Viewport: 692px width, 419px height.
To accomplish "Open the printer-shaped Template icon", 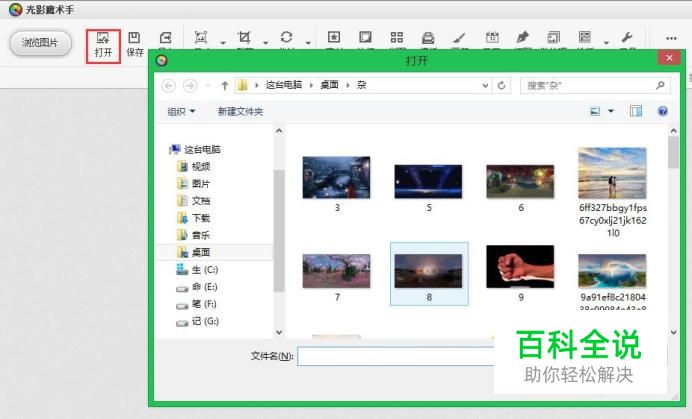I will click(x=428, y=38).
